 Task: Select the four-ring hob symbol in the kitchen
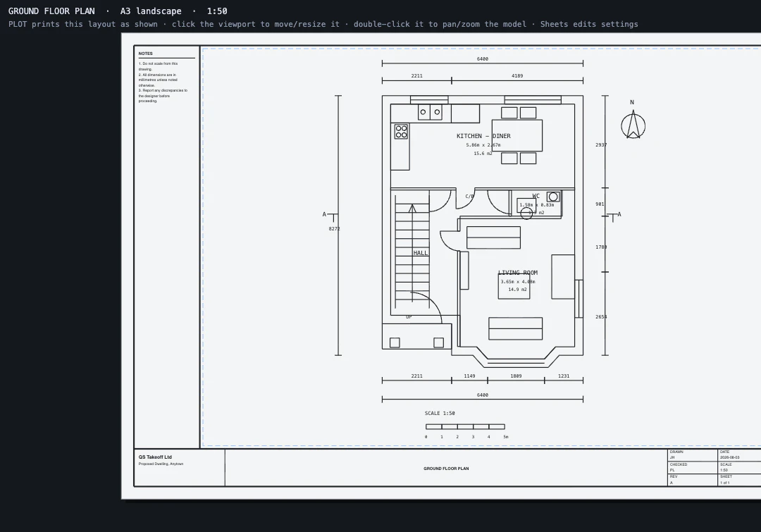[x=401, y=132]
